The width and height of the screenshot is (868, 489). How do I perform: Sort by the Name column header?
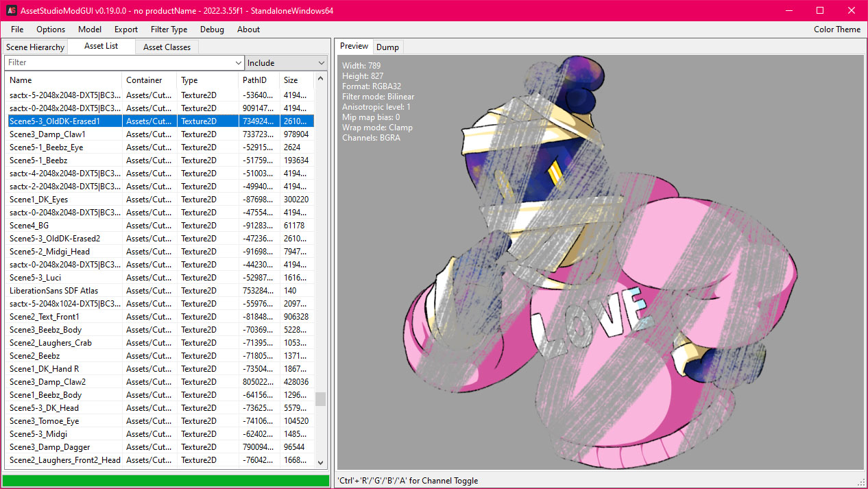click(64, 80)
